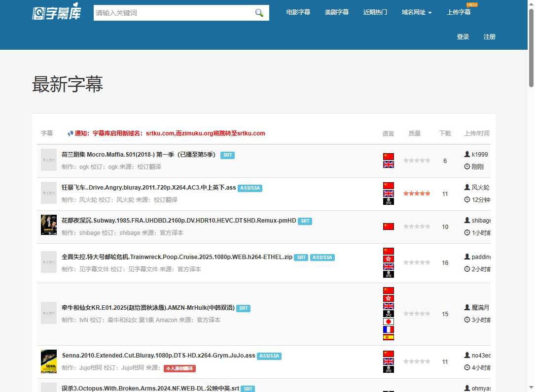Click Hong Kong flag in Trainwreck row

click(388, 259)
